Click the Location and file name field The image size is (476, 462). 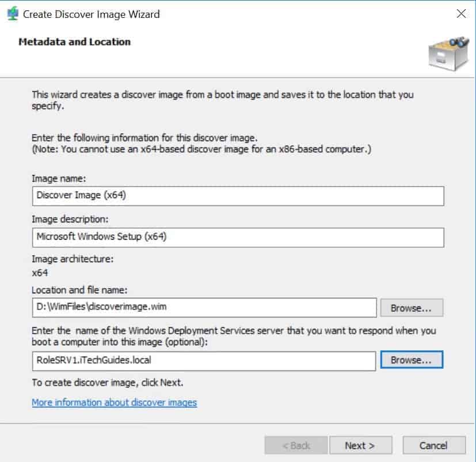coord(204,308)
